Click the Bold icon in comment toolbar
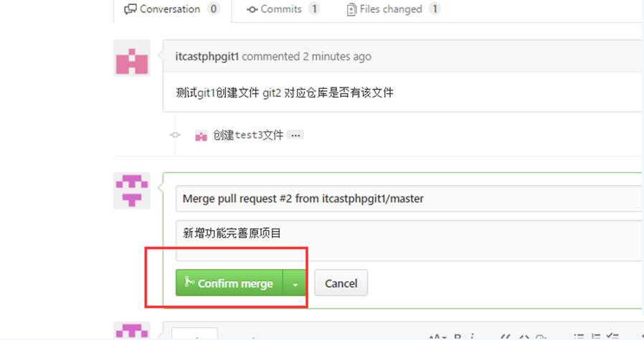 click(x=458, y=338)
